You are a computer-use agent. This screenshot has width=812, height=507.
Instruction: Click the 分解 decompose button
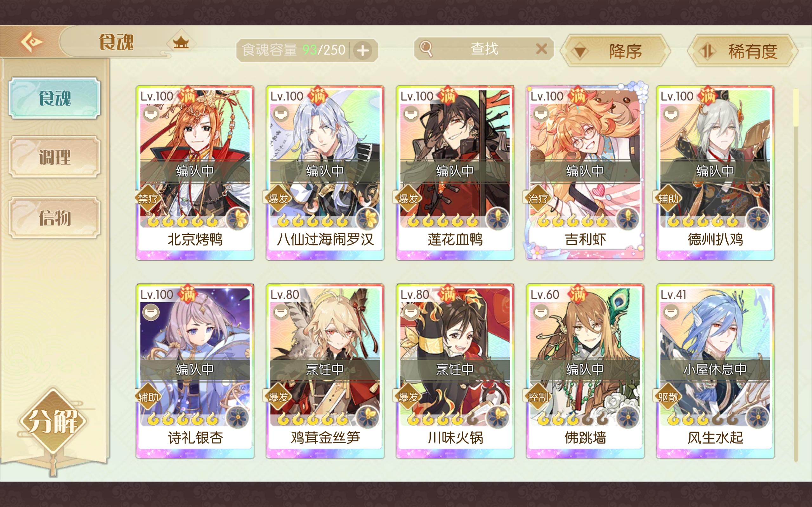point(53,421)
